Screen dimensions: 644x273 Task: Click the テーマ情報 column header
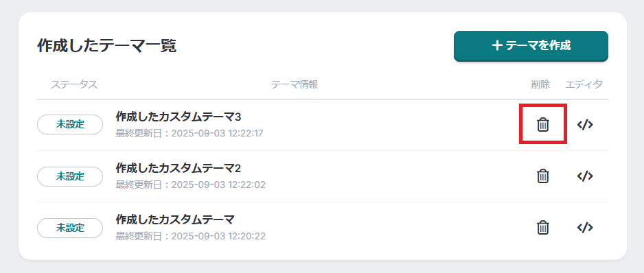pos(295,84)
